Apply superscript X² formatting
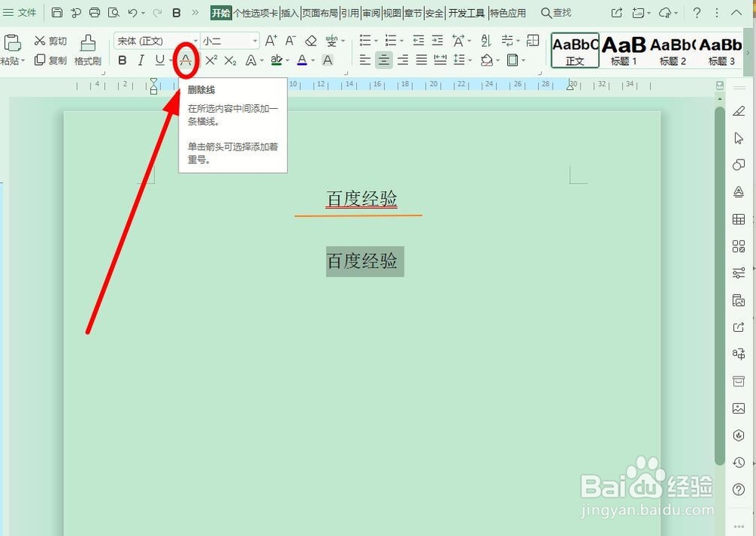The image size is (756, 536). 211,60
